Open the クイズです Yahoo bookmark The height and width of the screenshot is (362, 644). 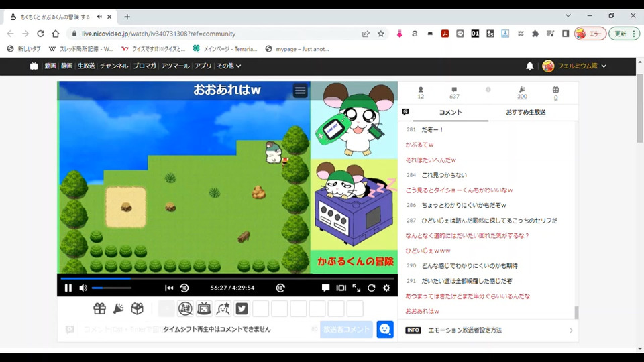tap(153, 49)
